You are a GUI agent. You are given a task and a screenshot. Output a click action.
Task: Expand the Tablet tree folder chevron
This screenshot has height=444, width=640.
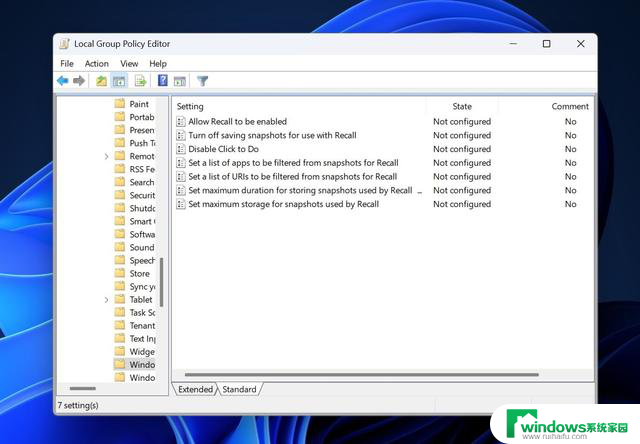pos(107,300)
